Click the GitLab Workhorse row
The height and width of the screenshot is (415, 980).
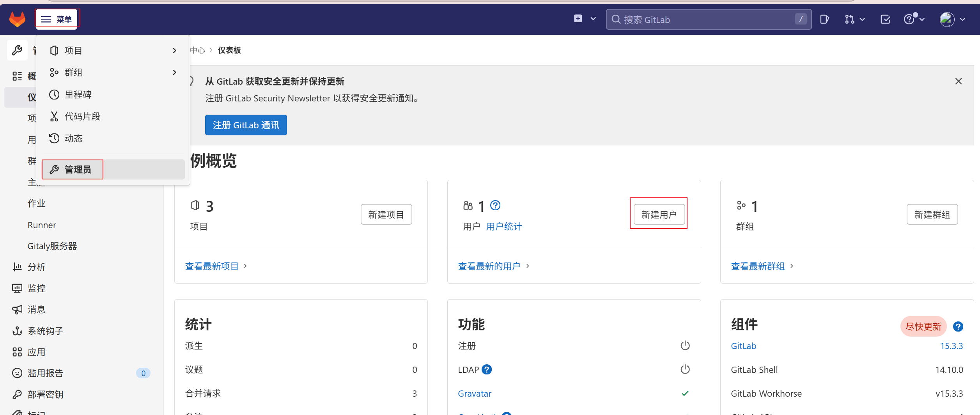(847, 394)
